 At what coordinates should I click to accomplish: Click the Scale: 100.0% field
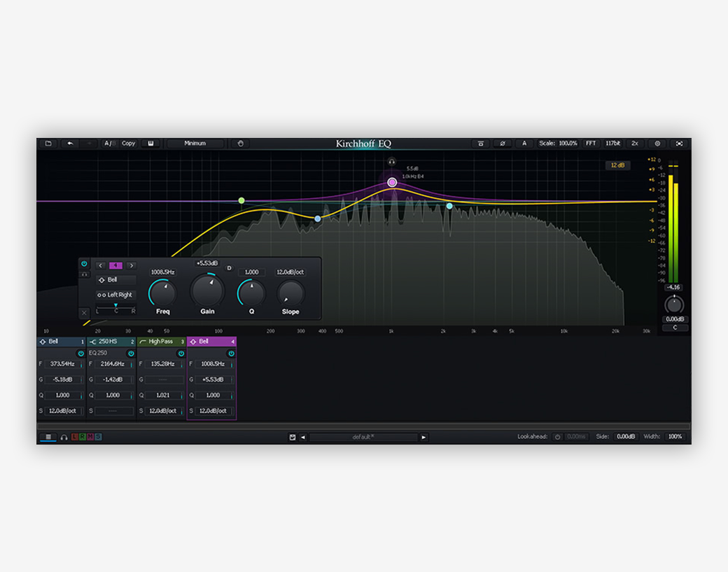(x=558, y=144)
